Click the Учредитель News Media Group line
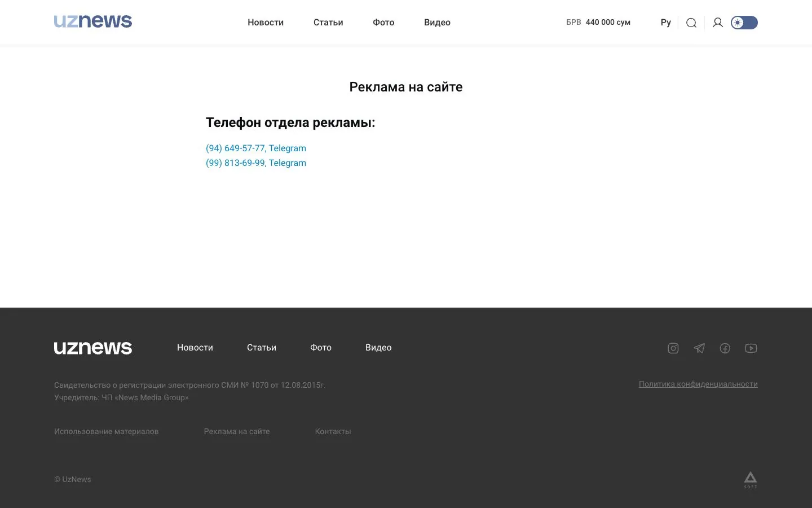The width and height of the screenshot is (812, 508). click(121, 397)
